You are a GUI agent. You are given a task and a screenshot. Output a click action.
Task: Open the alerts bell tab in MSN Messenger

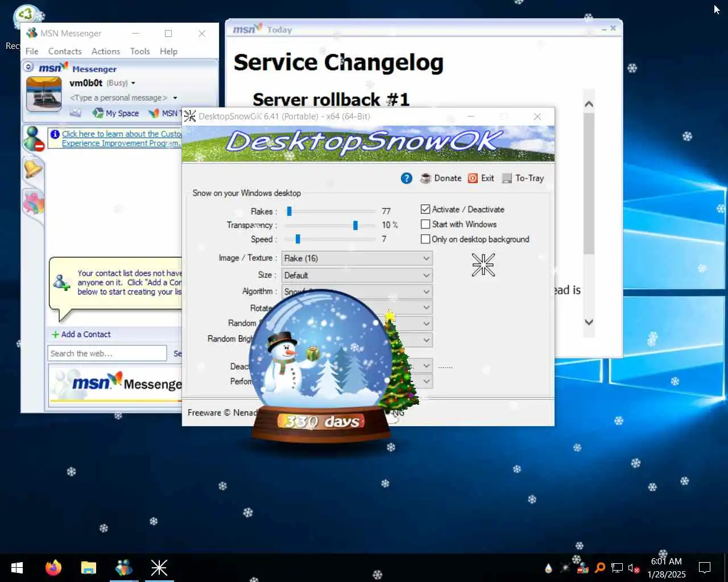[33, 169]
